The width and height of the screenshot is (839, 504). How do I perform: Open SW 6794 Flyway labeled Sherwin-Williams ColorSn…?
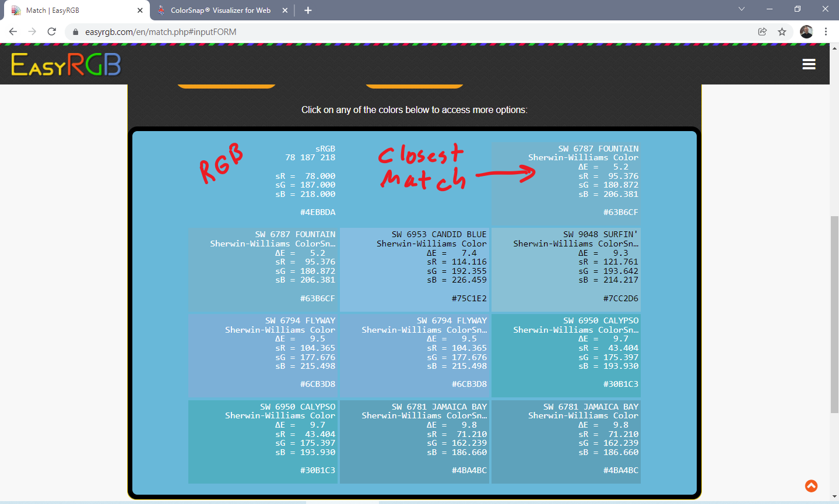pyautogui.click(x=415, y=355)
